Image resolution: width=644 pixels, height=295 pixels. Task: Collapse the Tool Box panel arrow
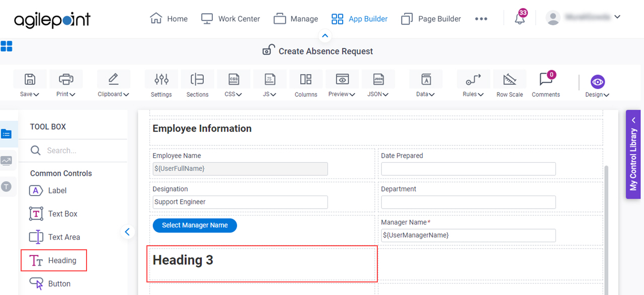click(x=127, y=232)
